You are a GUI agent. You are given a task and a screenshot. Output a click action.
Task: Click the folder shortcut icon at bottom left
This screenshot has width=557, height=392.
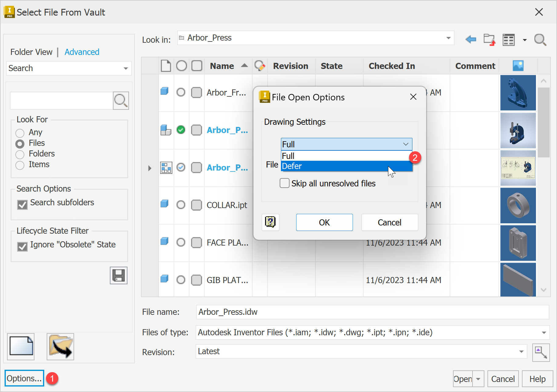click(60, 347)
